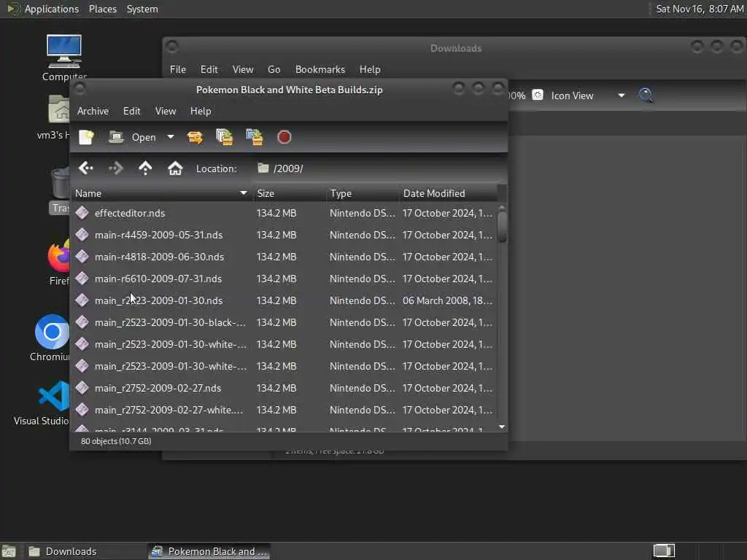747x560 pixels.
Task: Select main-r6610-2009-07-31.nds file
Action: click(158, 279)
